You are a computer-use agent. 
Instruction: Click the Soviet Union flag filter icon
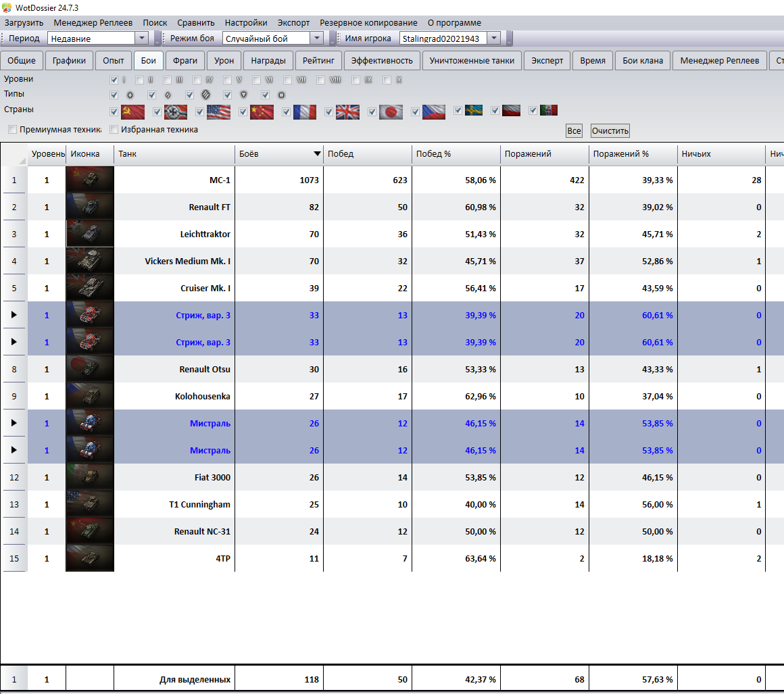[x=132, y=111]
